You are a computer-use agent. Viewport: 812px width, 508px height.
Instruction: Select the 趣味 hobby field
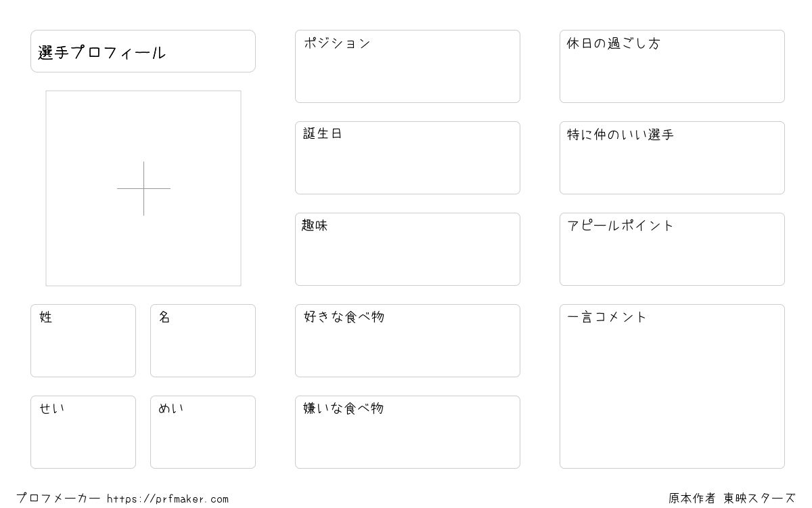pyautogui.click(x=407, y=249)
